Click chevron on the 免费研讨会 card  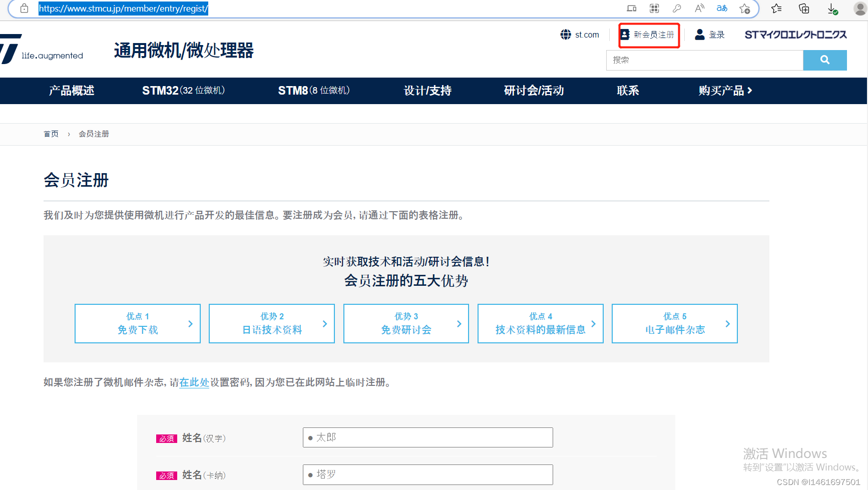pyautogui.click(x=459, y=324)
